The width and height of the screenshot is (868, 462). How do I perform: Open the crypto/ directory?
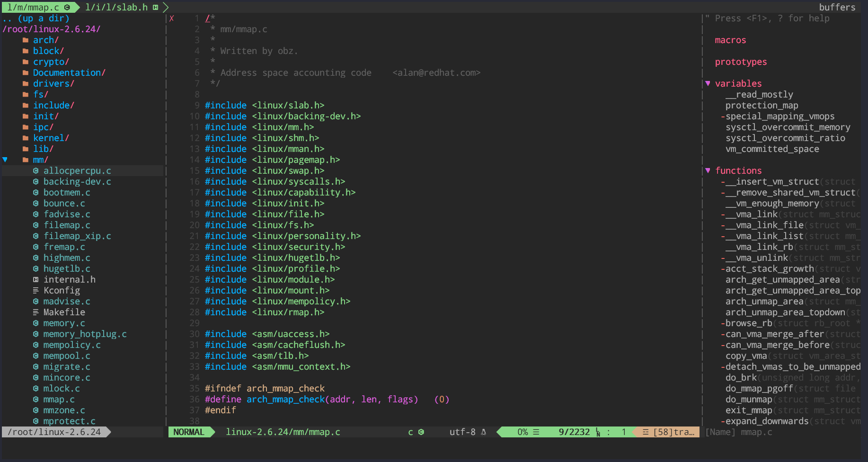point(51,62)
